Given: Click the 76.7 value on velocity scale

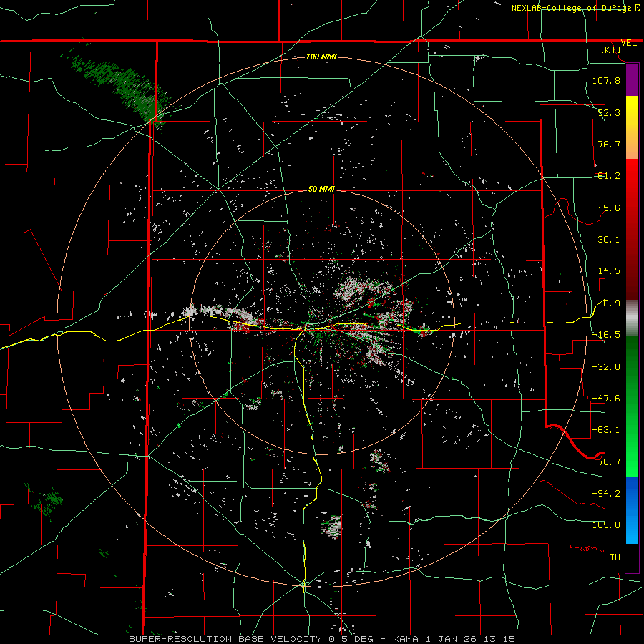Looking at the screenshot, I should click(x=609, y=144).
